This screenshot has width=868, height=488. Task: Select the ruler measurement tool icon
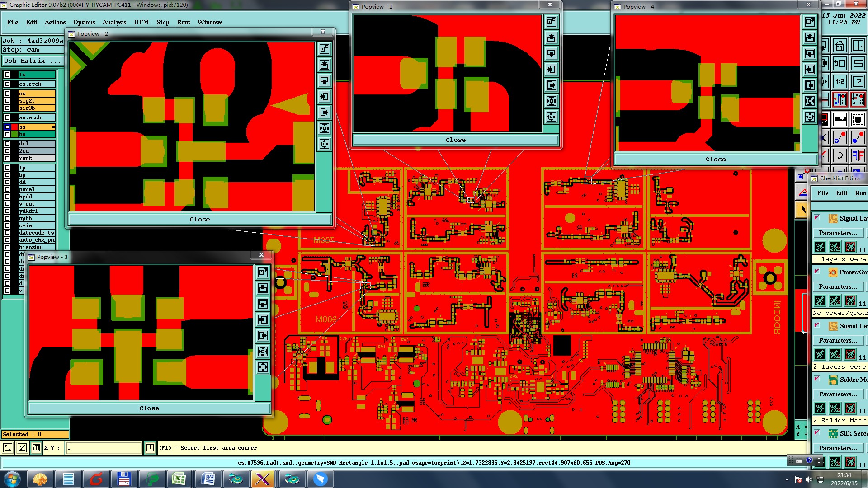pos(840,120)
